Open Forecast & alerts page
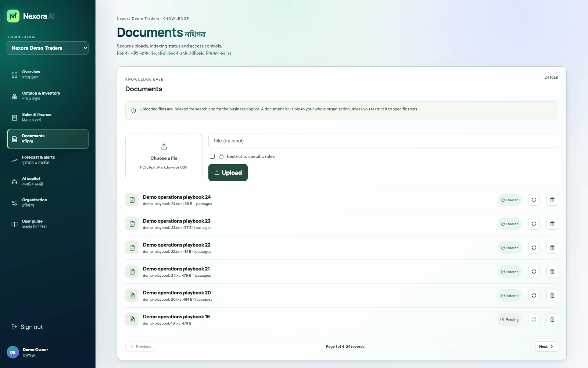This screenshot has height=368, width=588. pos(47,160)
